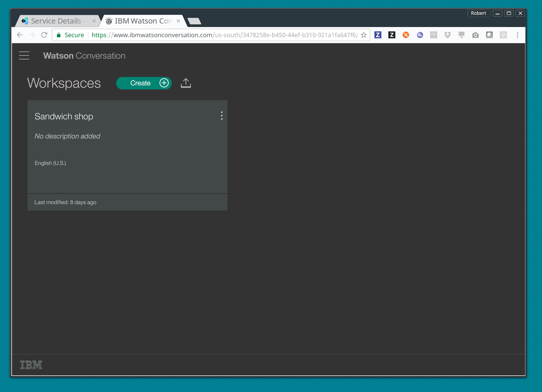Click the Watson Conversation header title
The height and width of the screenshot is (392, 542).
click(84, 56)
